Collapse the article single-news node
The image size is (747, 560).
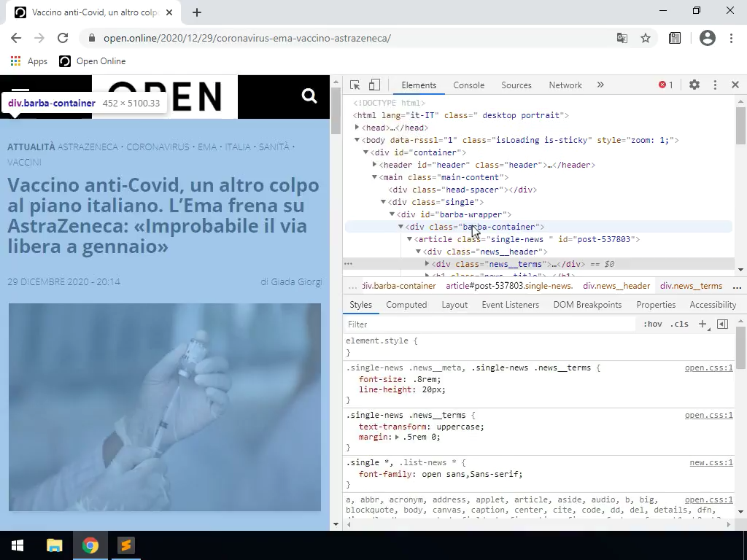coord(409,239)
